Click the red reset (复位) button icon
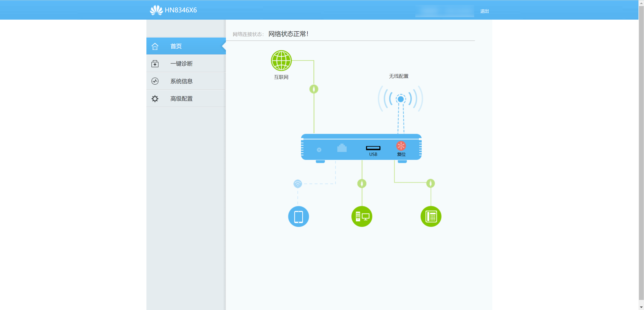The image size is (644, 310). tap(401, 146)
